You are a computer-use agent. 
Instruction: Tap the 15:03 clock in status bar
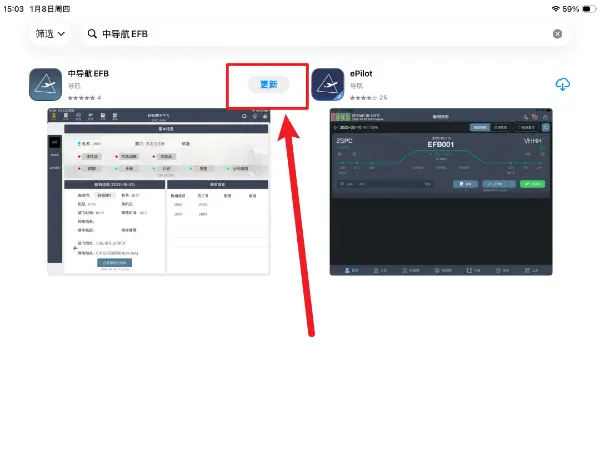pyautogui.click(x=13, y=9)
